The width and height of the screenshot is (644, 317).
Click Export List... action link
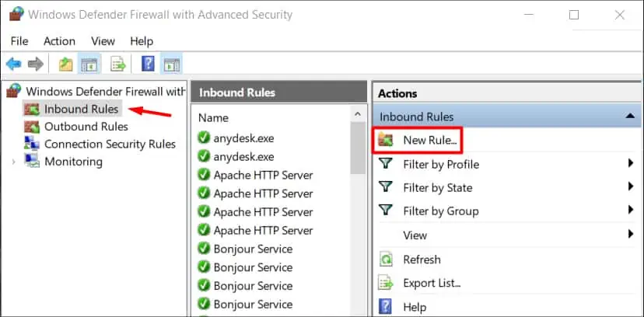pyautogui.click(x=432, y=283)
